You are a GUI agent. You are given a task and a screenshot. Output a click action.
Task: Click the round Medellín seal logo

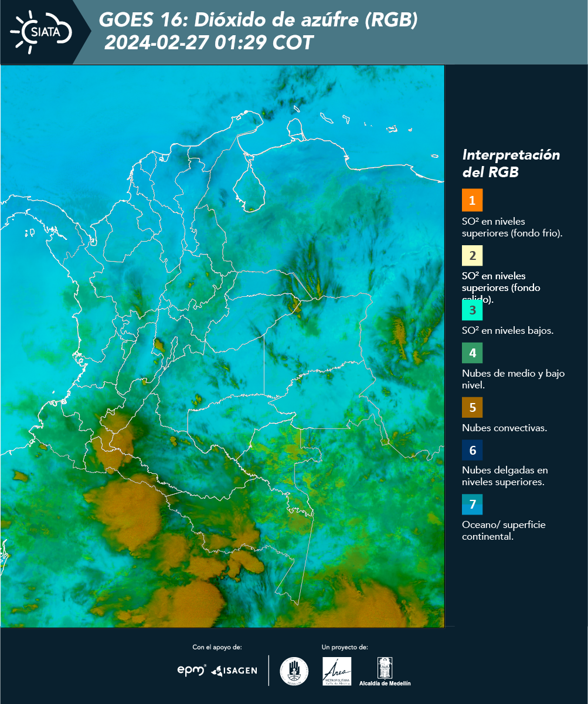click(294, 671)
